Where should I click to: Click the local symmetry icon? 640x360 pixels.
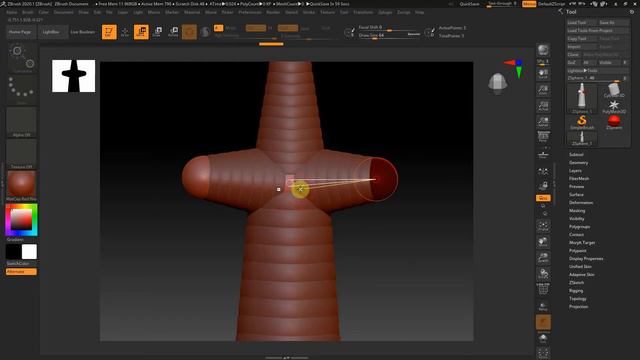(543, 172)
